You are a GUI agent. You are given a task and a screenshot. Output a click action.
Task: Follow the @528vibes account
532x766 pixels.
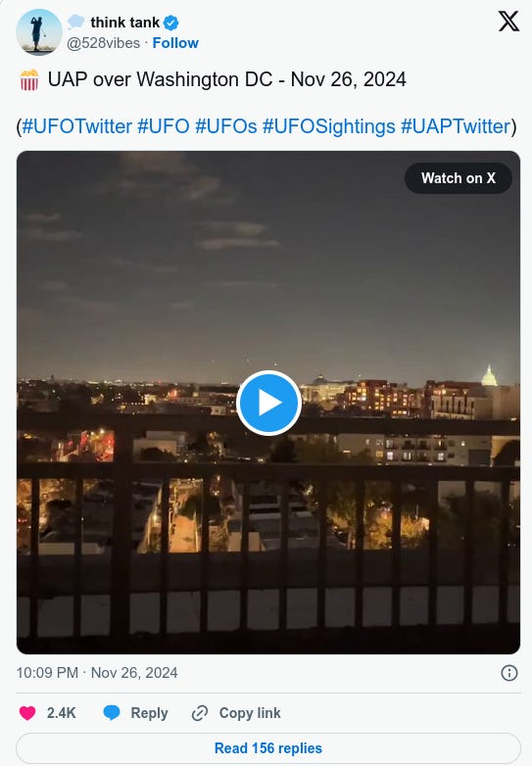coord(175,43)
